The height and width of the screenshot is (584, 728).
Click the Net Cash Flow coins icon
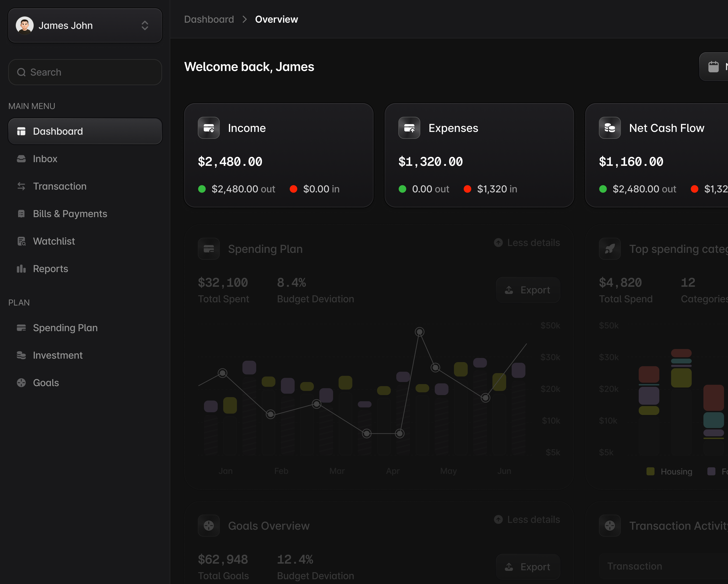point(609,128)
